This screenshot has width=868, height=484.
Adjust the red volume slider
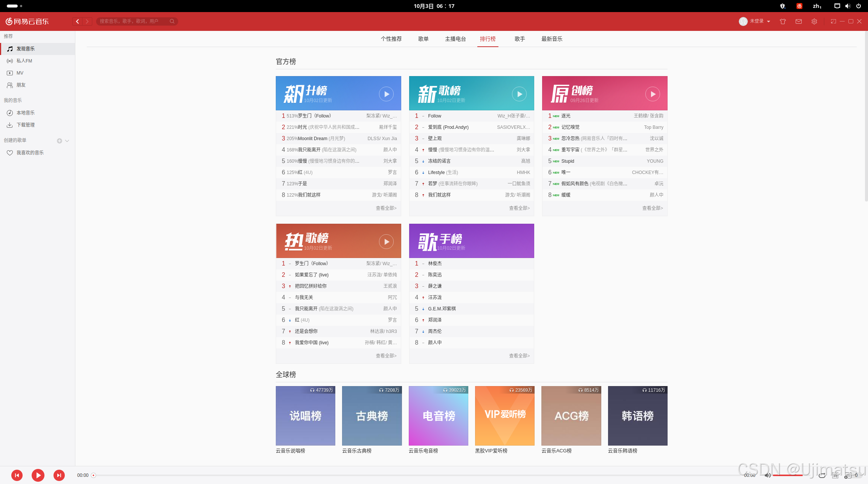coord(787,475)
